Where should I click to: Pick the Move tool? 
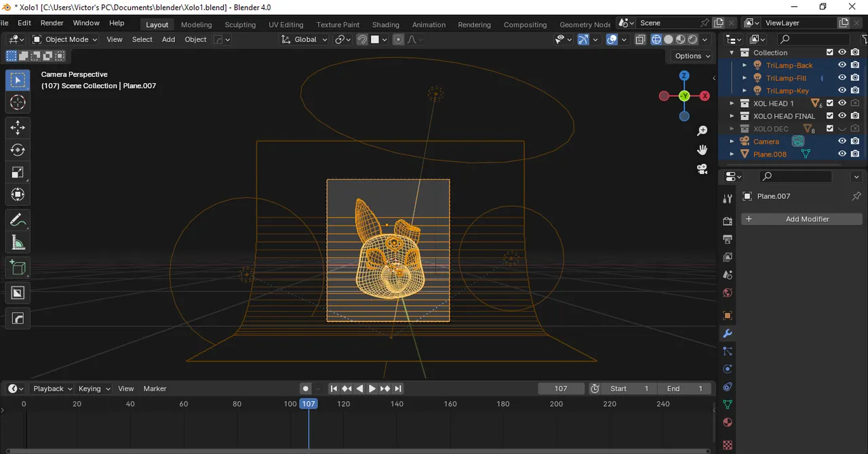click(x=18, y=127)
